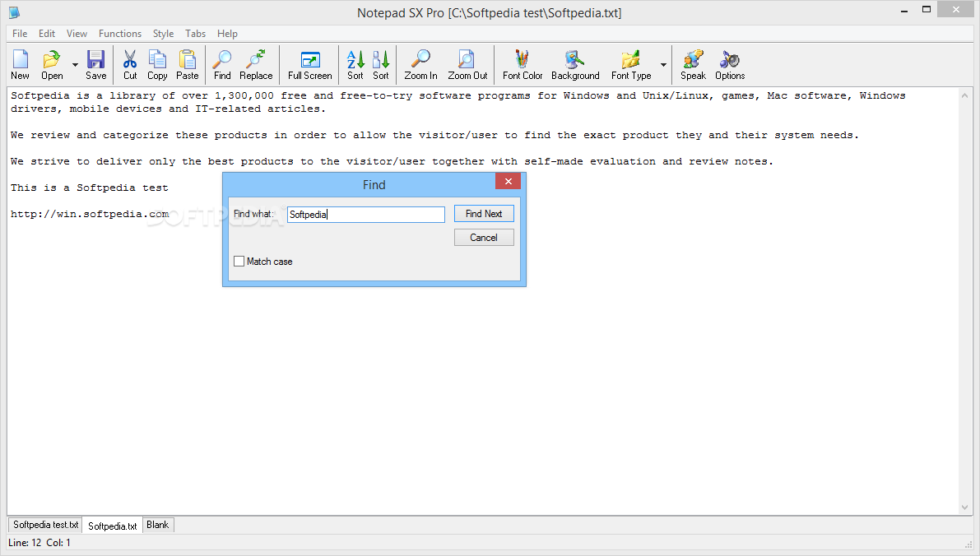Create a new document with New icon
The width and height of the screenshot is (980, 556).
(x=20, y=65)
